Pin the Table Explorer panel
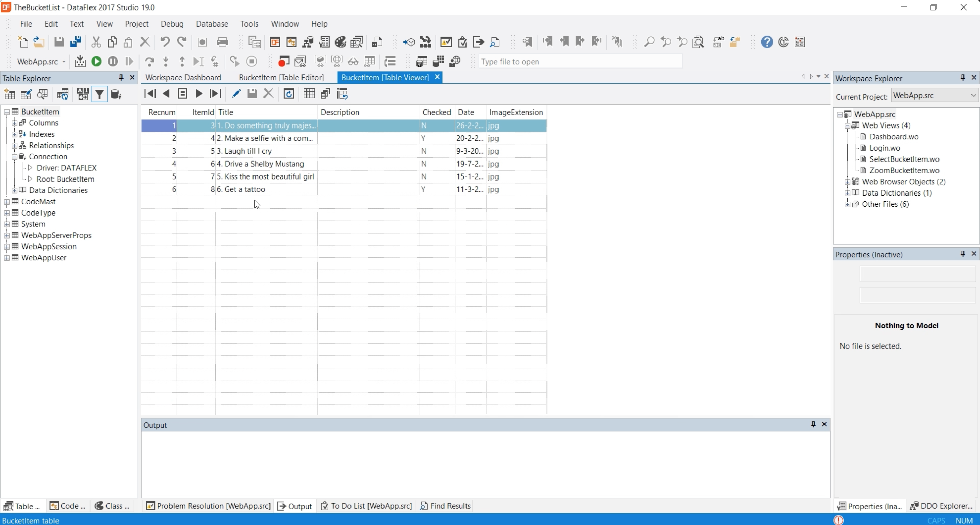Viewport: 980px width, 525px height. coord(121,78)
